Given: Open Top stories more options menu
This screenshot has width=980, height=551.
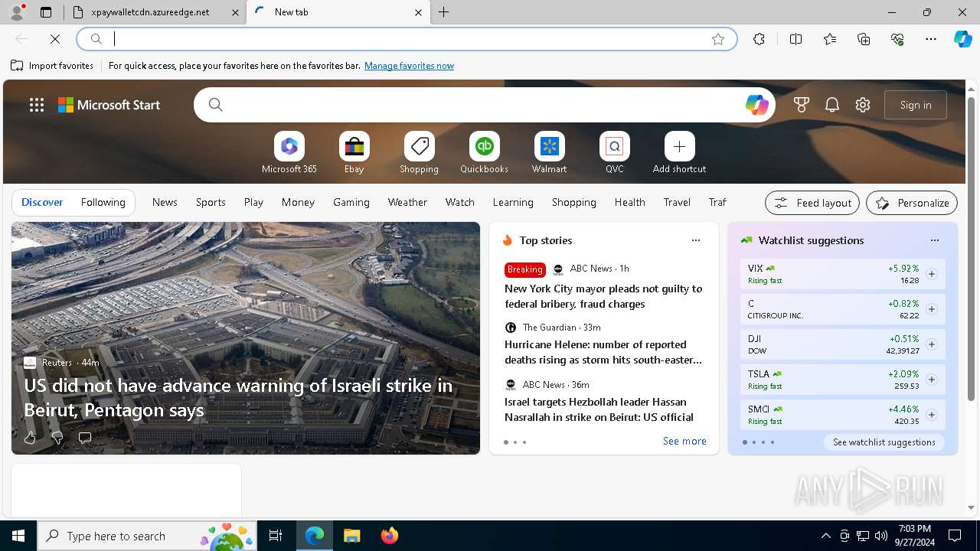Looking at the screenshot, I should pos(695,240).
